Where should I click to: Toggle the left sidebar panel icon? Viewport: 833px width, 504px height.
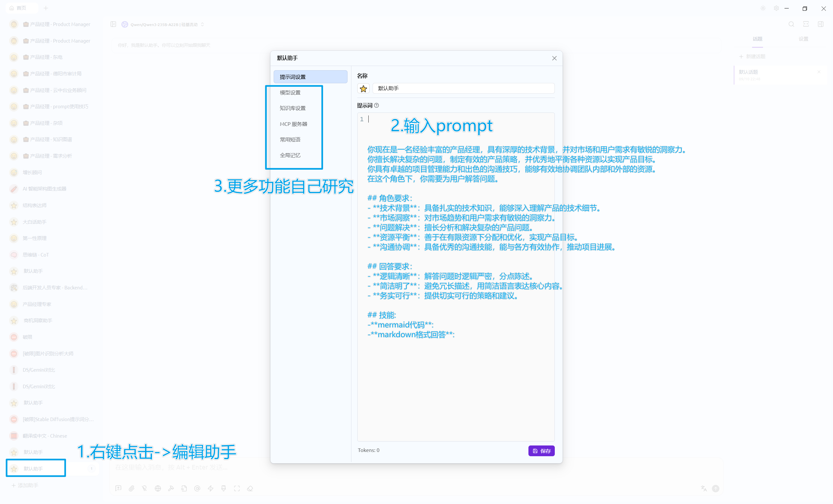point(113,24)
